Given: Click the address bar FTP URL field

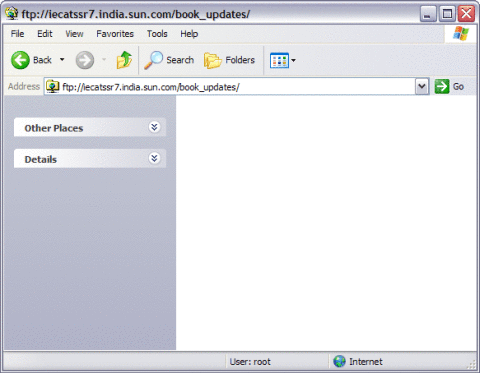Looking at the screenshot, I should [x=237, y=87].
